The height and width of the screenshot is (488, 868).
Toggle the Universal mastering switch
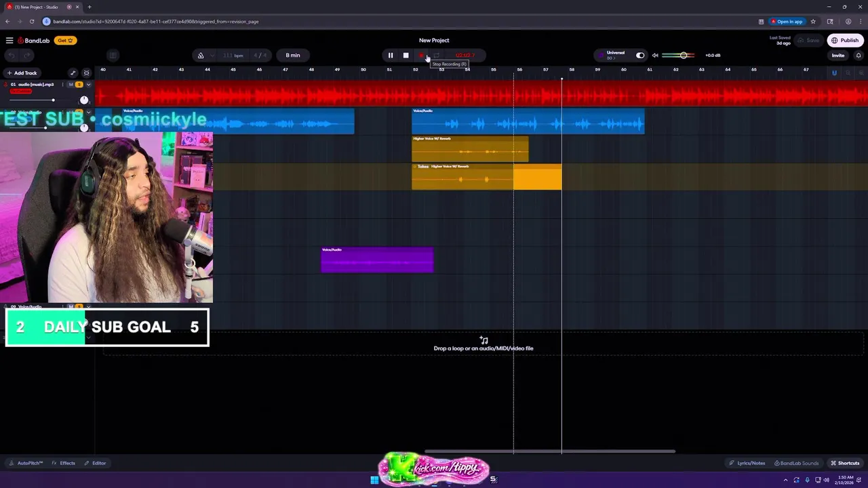point(640,56)
